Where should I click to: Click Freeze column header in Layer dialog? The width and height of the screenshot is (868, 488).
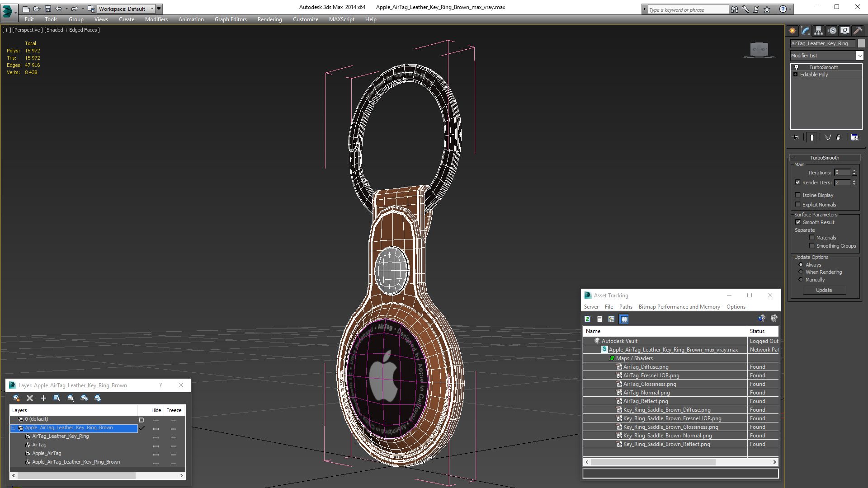tap(174, 410)
